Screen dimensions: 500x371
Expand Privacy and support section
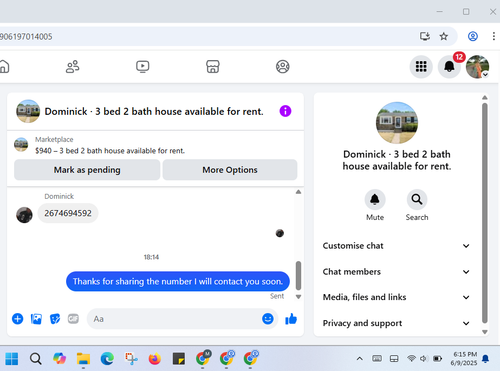[396, 323]
